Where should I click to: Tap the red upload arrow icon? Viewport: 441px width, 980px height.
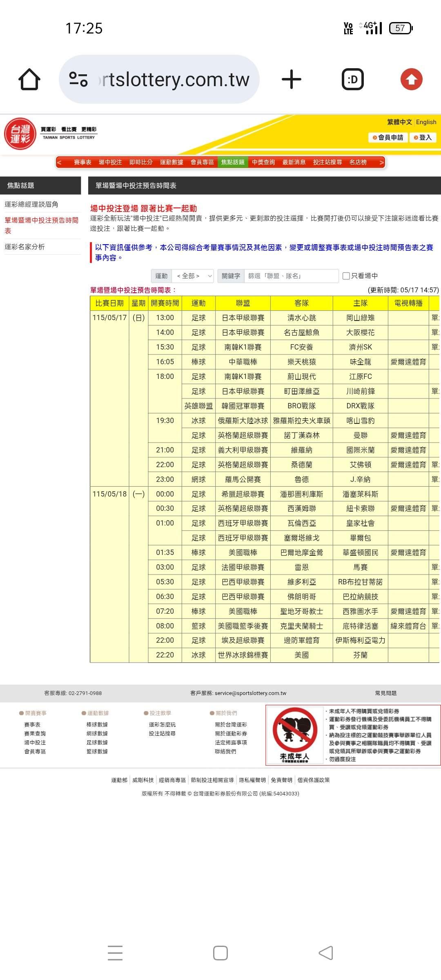pos(411,79)
